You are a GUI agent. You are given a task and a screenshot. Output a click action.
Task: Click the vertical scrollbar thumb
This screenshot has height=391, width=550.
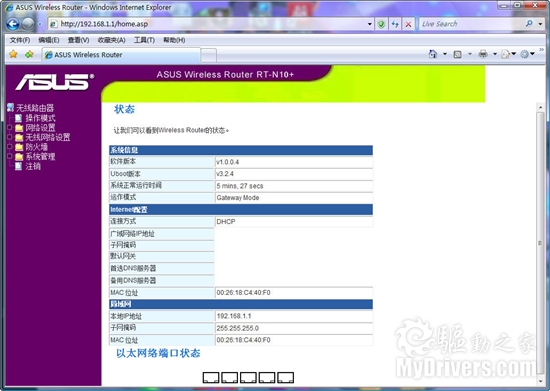(x=540, y=243)
